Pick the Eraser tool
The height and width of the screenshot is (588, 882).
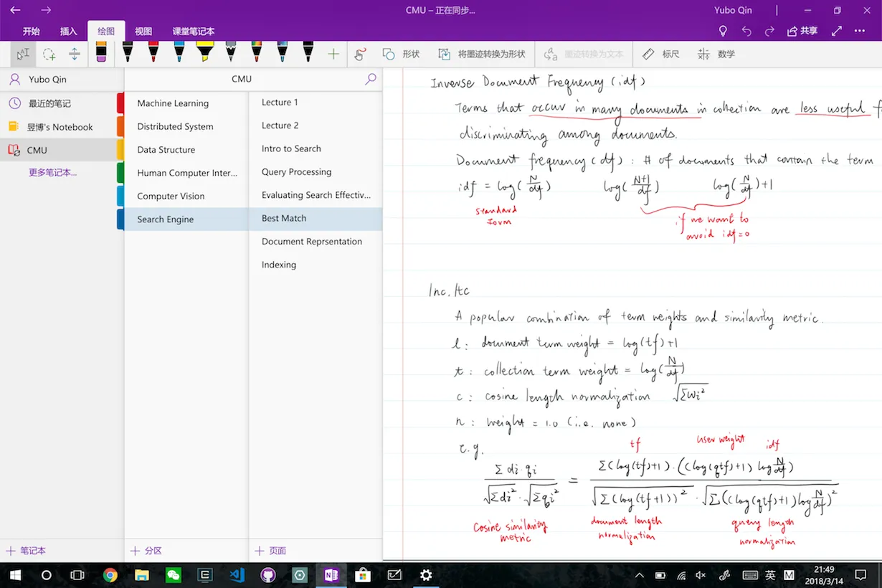tap(101, 52)
